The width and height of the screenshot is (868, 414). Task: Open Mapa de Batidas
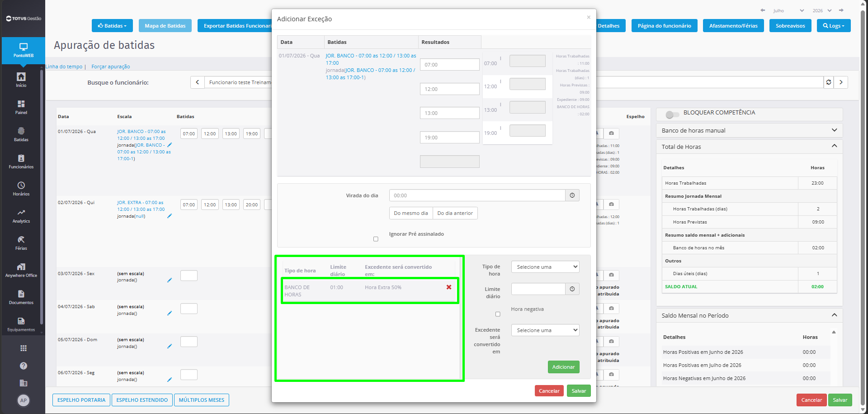(165, 26)
